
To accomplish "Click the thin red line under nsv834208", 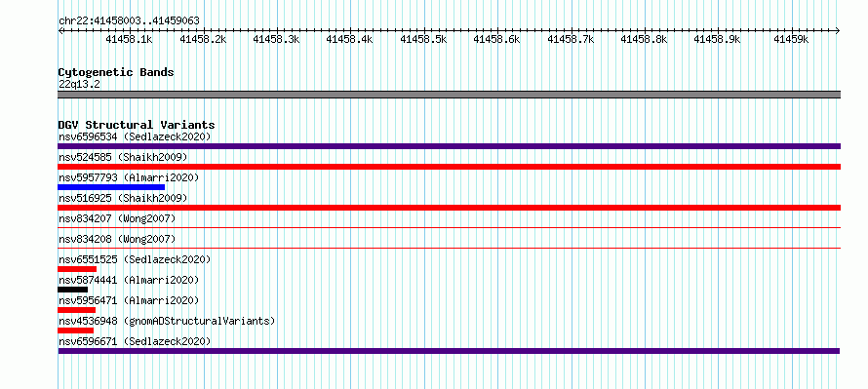I will pos(449,248).
